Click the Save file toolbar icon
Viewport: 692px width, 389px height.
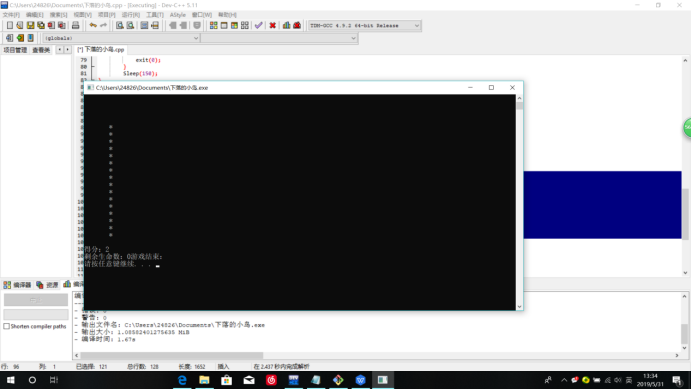point(30,26)
